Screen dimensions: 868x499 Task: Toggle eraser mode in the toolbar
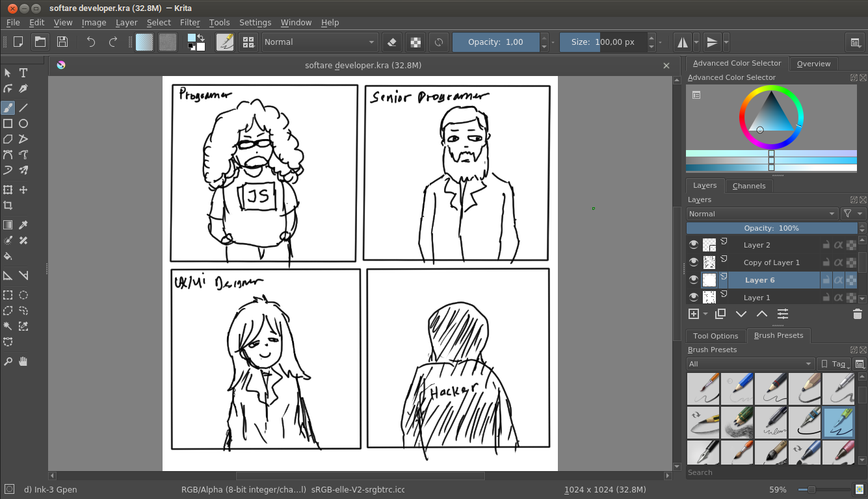pos(391,42)
